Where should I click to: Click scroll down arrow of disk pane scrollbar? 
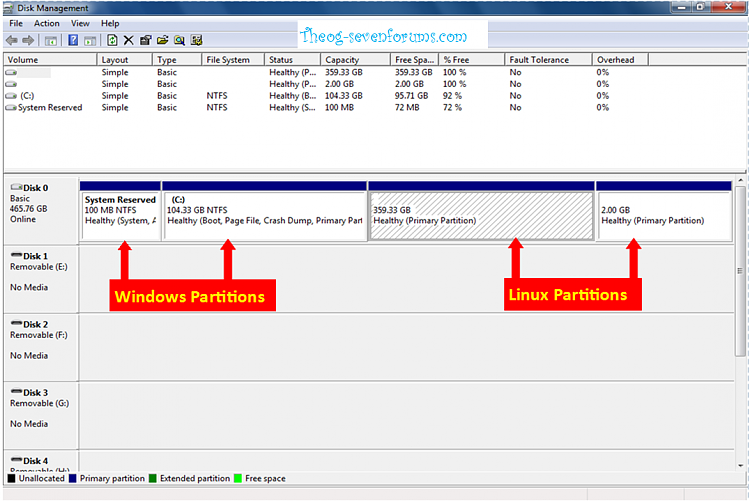[x=740, y=465]
